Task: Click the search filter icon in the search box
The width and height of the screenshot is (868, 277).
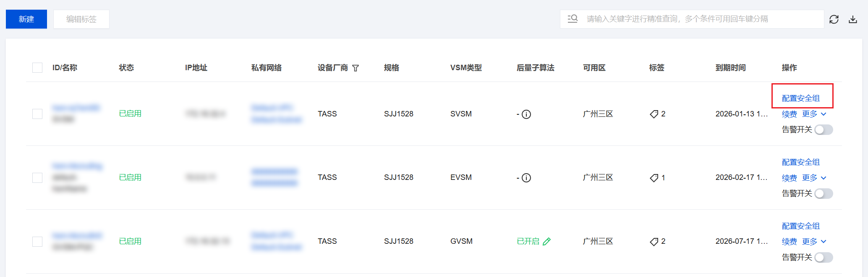Action: click(573, 19)
